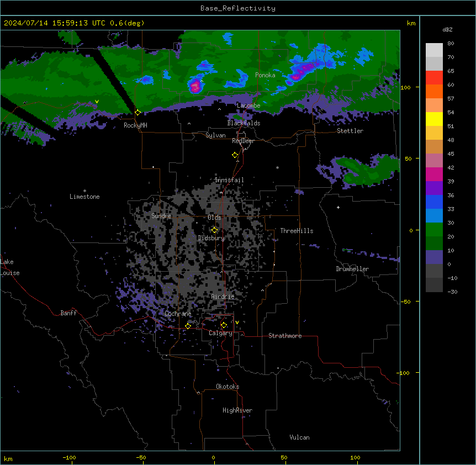Screen dimensions: 476x465
Task: Click the Banff label
Action: [x=68, y=313]
